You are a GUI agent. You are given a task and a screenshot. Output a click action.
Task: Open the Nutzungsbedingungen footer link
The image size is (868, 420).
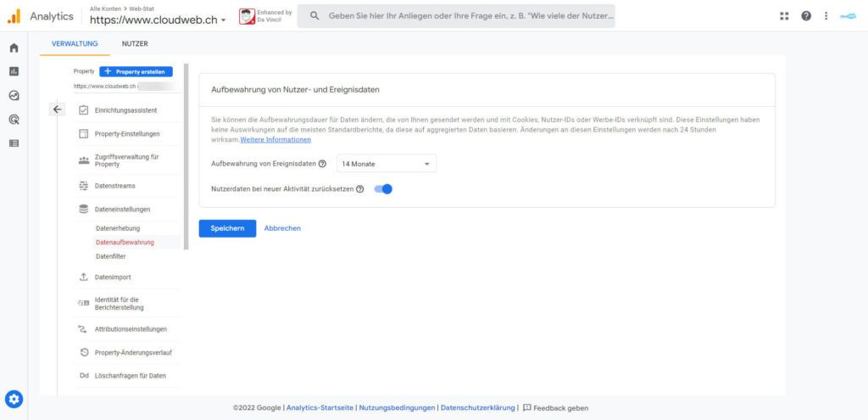[x=397, y=408]
